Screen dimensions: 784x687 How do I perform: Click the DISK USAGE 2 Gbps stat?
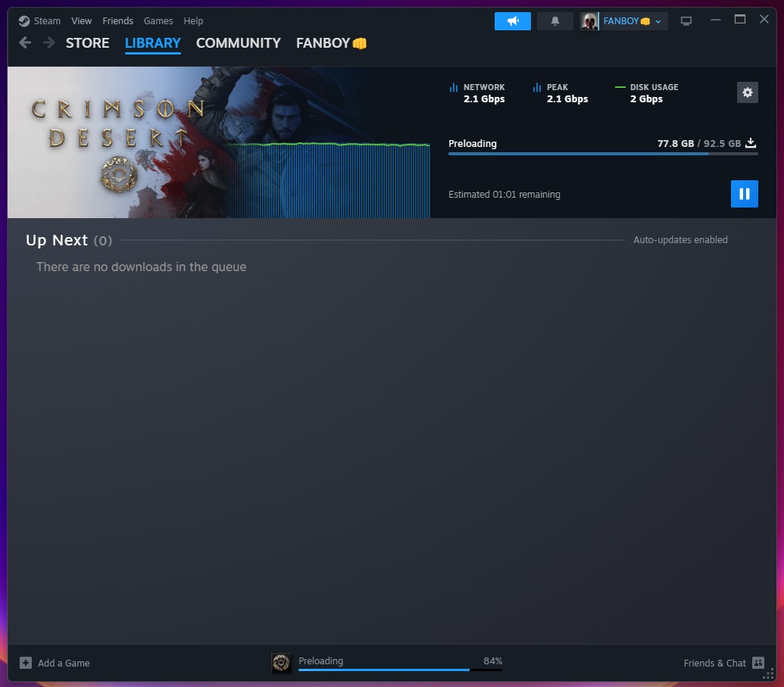(x=646, y=93)
